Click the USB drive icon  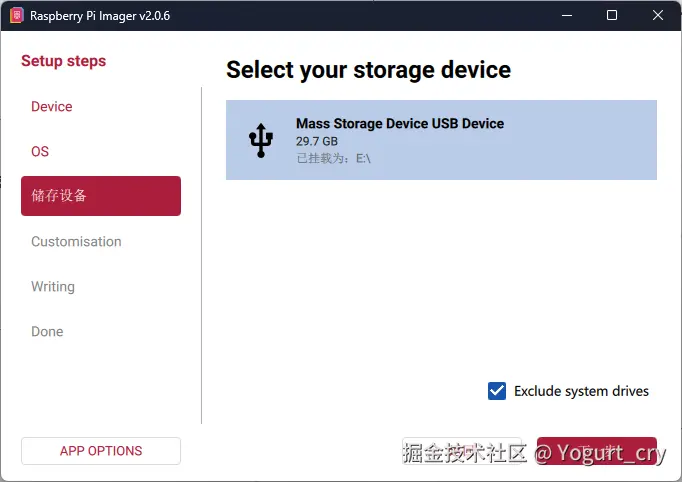click(260, 140)
